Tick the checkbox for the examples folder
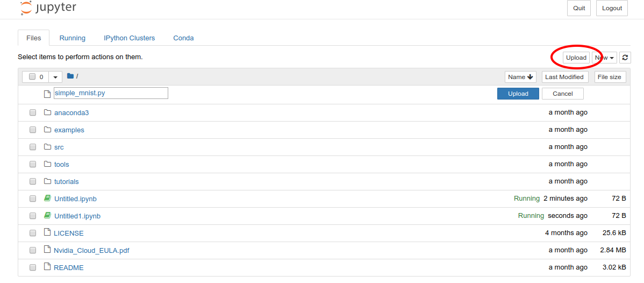644x283 pixels. click(x=32, y=130)
